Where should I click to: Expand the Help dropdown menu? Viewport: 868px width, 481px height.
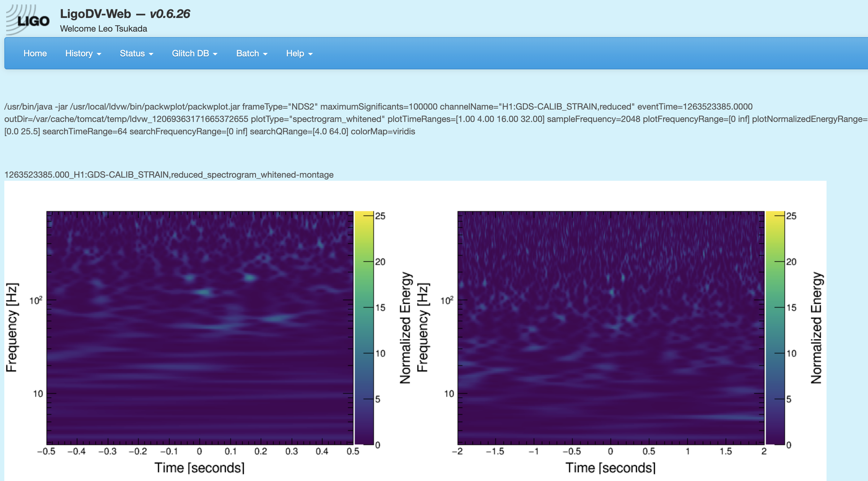[x=299, y=54]
